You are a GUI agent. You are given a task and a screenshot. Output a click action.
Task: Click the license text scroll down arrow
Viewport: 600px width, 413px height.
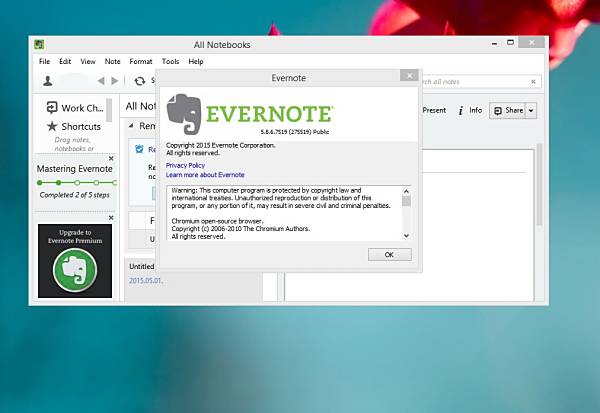[x=406, y=236]
